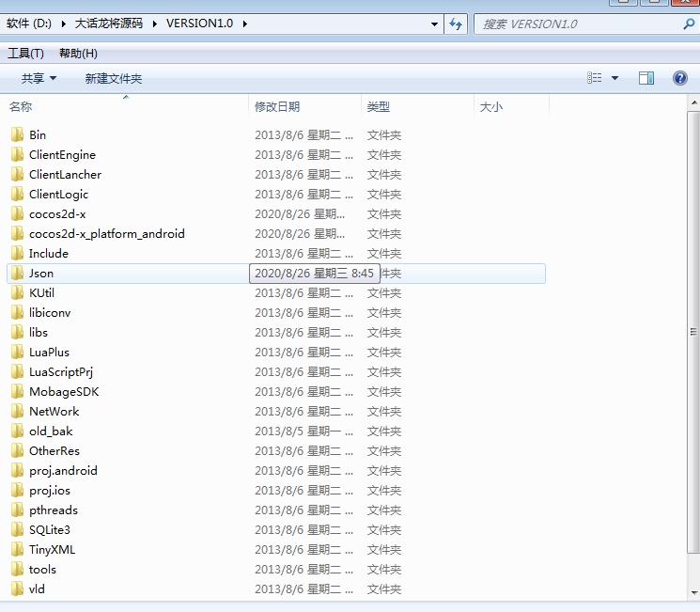Select the Bin folder icon
Screen dimensions: 700x612
17,135
